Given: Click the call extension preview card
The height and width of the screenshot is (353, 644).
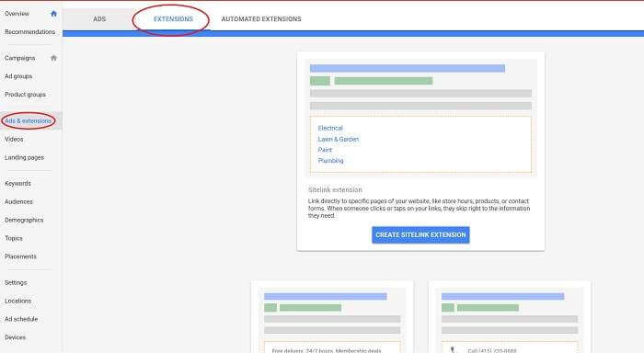Looking at the screenshot, I should 510,317.
